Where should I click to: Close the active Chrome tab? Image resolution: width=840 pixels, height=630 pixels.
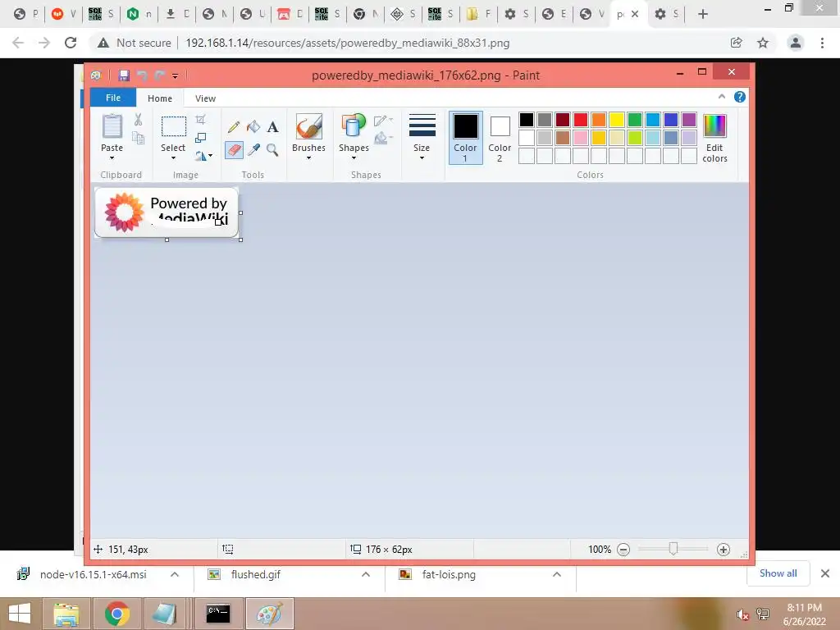635,14
